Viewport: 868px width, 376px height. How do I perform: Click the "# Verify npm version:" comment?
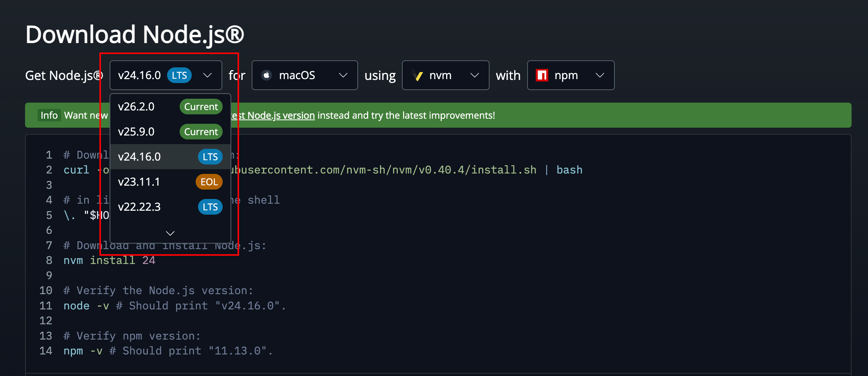pyautogui.click(x=132, y=336)
